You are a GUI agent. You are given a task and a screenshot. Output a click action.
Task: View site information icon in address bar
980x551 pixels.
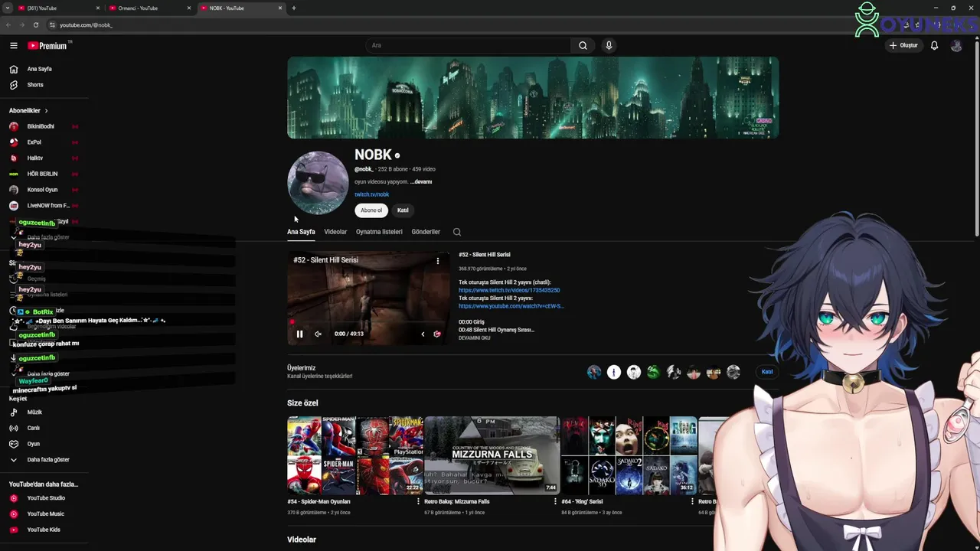(52, 24)
